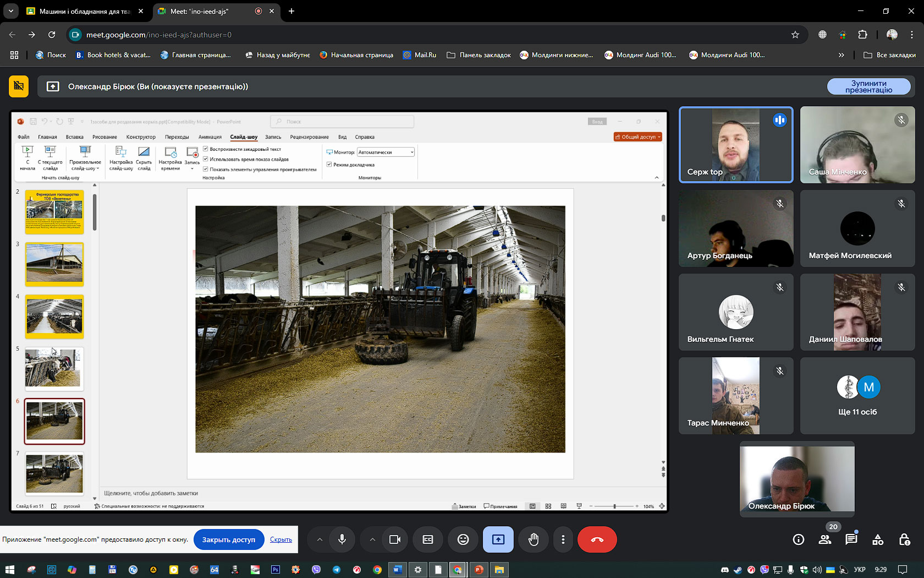Open Word from the Windows taskbar
The width and height of the screenshot is (924, 578).
397,570
